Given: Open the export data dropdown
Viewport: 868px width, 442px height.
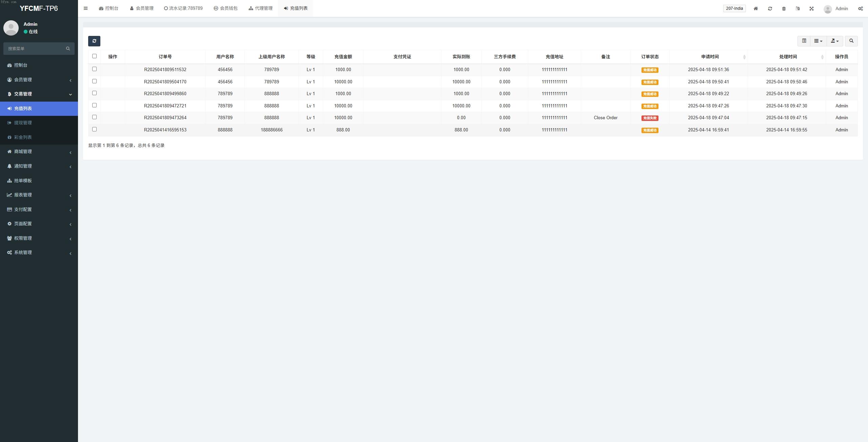Looking at the screenshot, I should [835, 41].
